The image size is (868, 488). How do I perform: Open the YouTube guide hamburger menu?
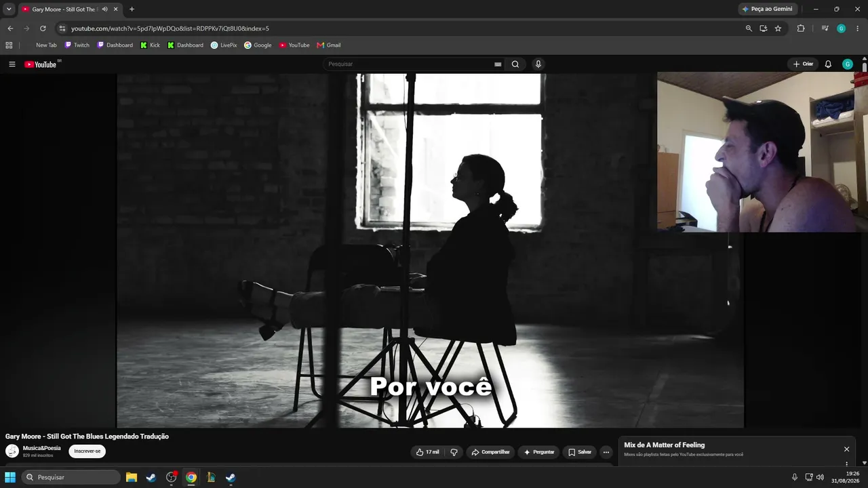[12, 64]
